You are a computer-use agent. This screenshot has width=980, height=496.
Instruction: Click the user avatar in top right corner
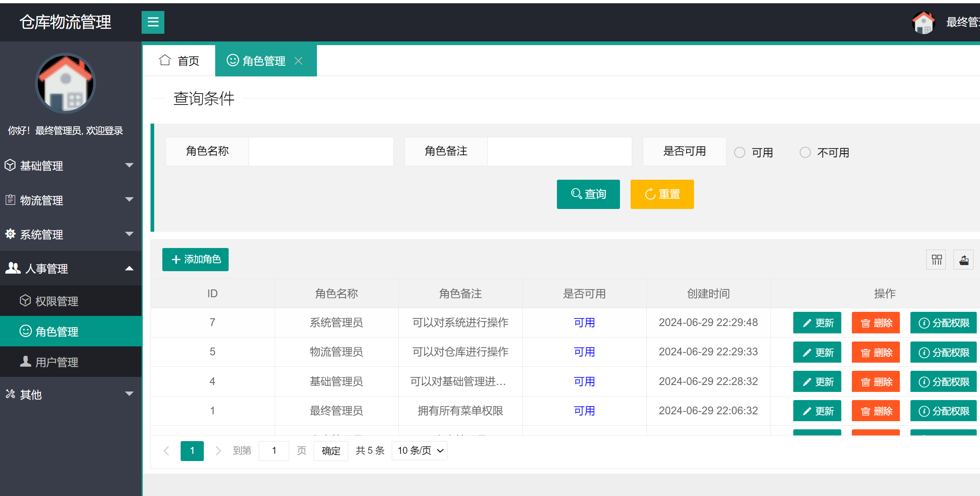coord(923,22)
